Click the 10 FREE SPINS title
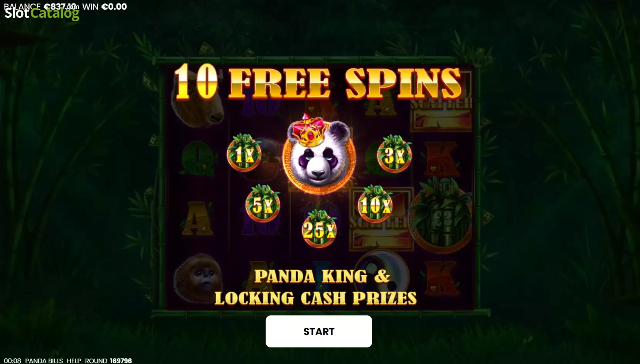 pos(318,83)
